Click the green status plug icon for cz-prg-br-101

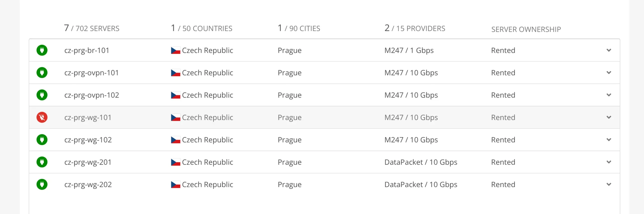(x=42, y=50)
